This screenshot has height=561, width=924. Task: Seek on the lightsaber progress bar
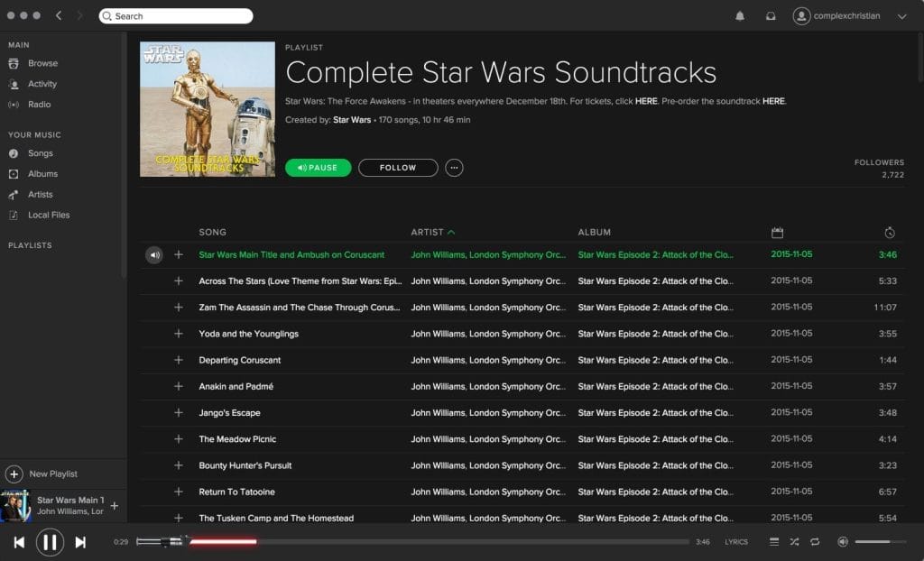click(x=412, y=541)
